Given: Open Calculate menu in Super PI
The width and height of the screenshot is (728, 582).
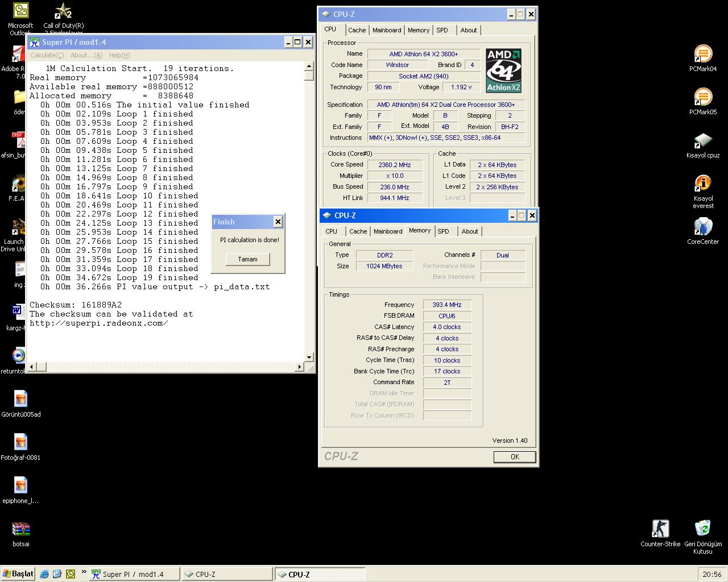Looking at the screenshot, I should pos(47,55).
